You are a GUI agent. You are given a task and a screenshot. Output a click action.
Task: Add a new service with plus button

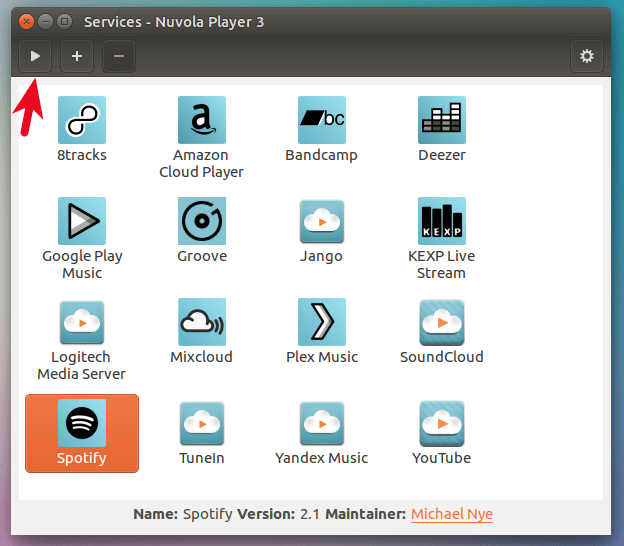[x=77, y=56]
